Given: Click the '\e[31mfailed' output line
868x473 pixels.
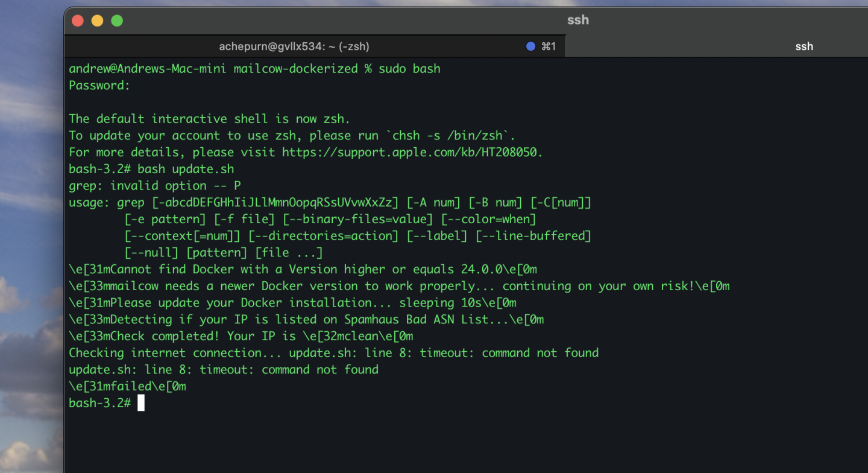Looking at the screenshot, I should tap(127, 386).
